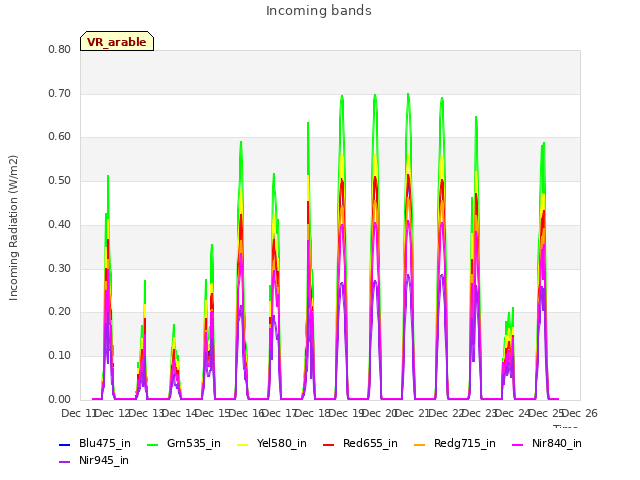Toggle the Grn535_in legend entry
640x480 pixels.
click(x=184, y=443)
